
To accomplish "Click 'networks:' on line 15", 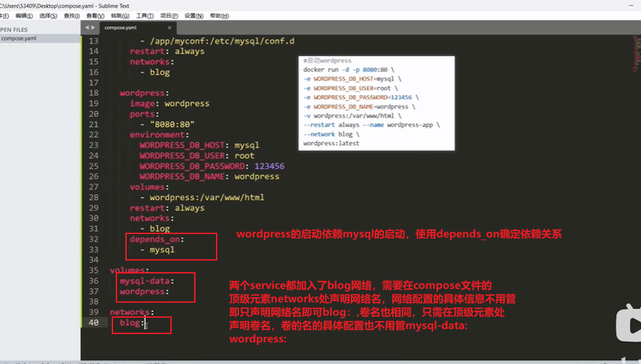I will tap(152, 62).
